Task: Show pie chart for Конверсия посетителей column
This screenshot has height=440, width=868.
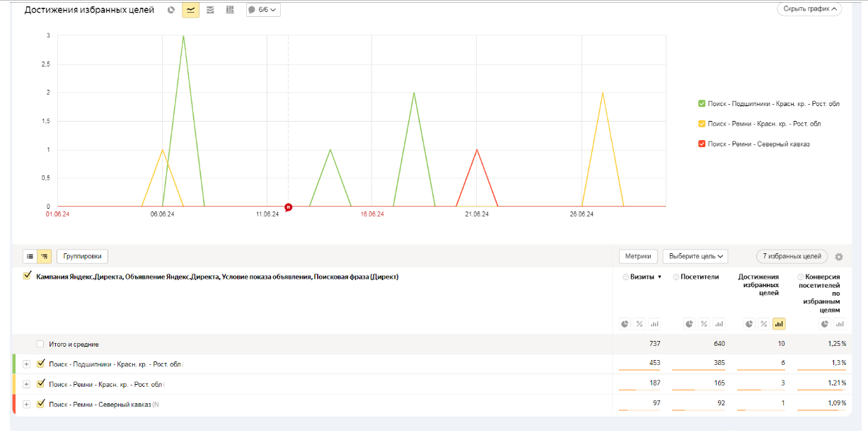Action: coord(825,324)
